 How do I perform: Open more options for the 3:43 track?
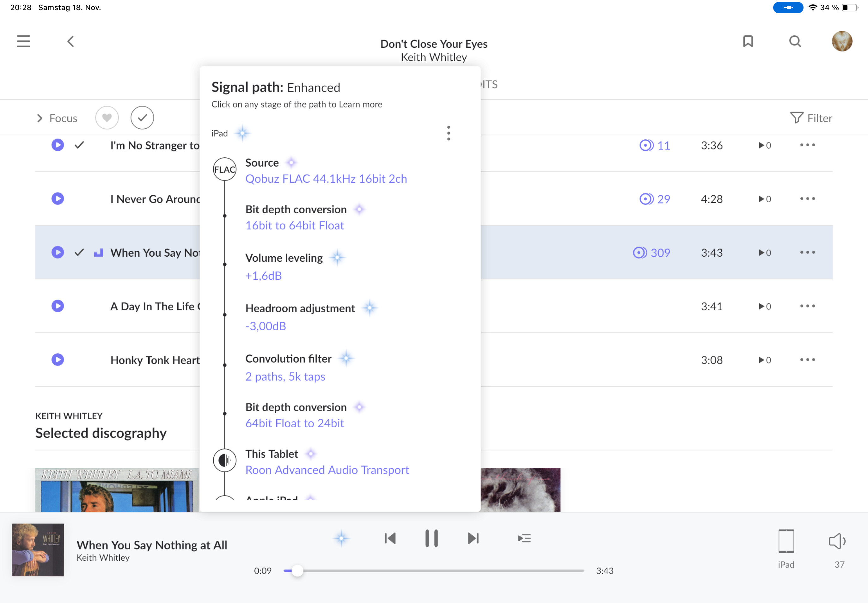(x=808, y=253)
